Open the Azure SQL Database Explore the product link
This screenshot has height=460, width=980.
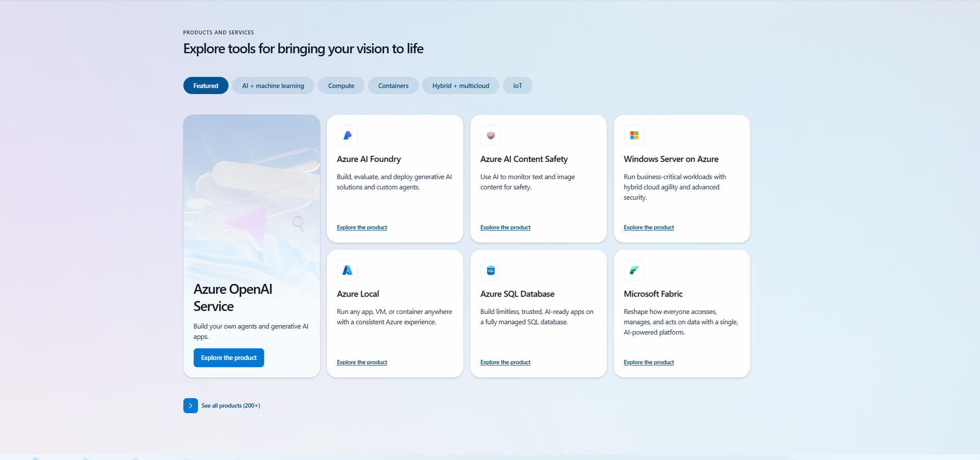coord(505,362)
